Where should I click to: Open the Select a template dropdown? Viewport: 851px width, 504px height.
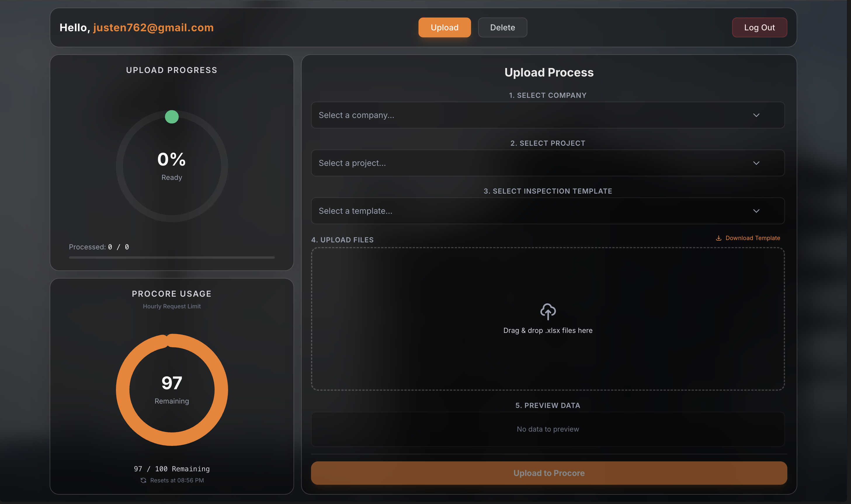[548, 211]
